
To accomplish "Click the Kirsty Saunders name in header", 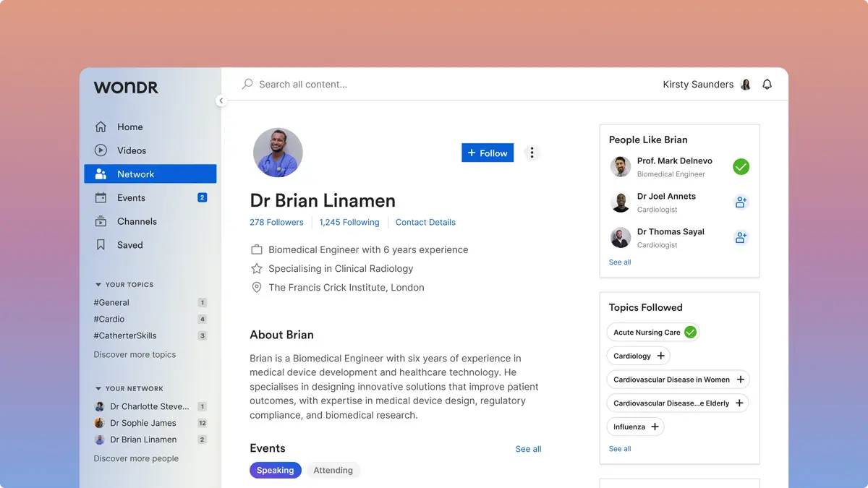I will tap(698, 85).
